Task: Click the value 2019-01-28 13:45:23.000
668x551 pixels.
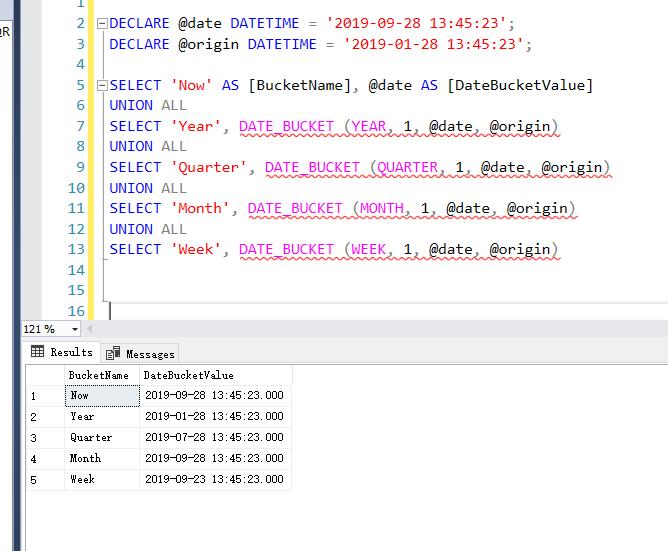Action: 215,416
